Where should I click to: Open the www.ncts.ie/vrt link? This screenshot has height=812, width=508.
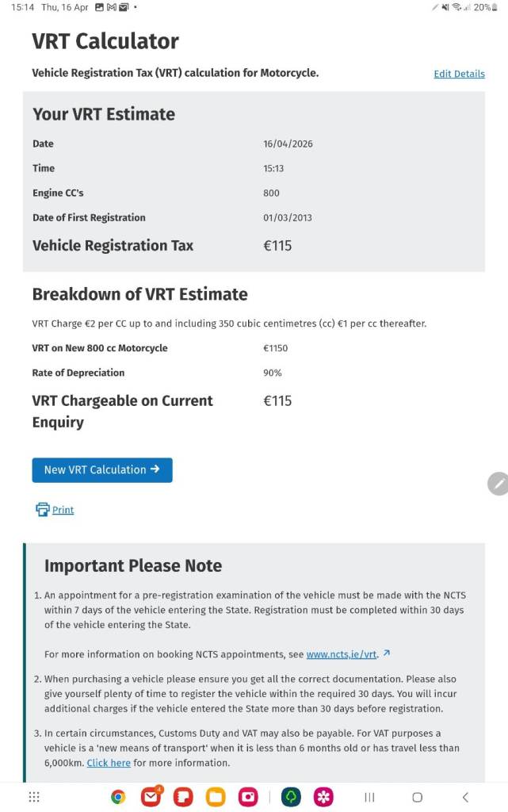342,654
